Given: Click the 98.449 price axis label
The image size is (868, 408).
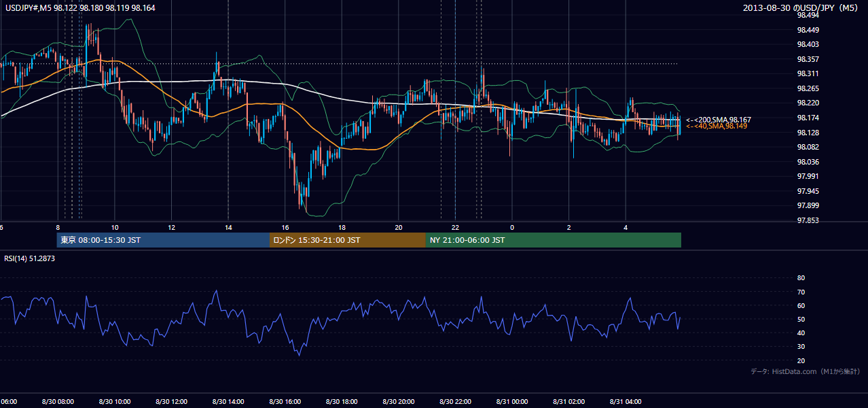Looking at the screenshot, I should 807,30.
